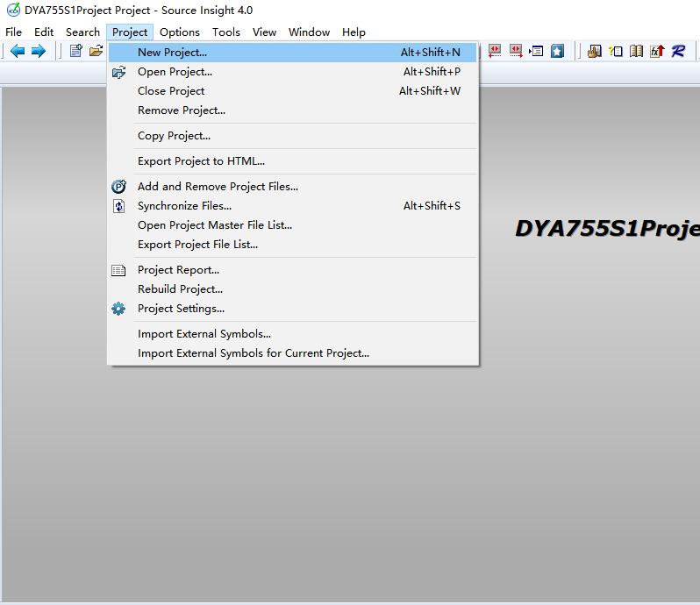Click the DYA755S1Proje heading text
The height and width of the screenshot is (605, 700).
[607, 229]
